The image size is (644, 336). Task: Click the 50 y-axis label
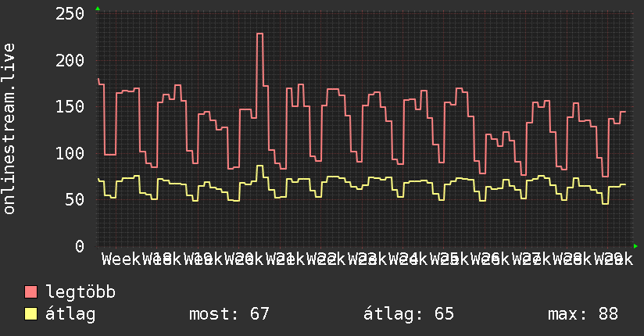[x=75, y=200]
